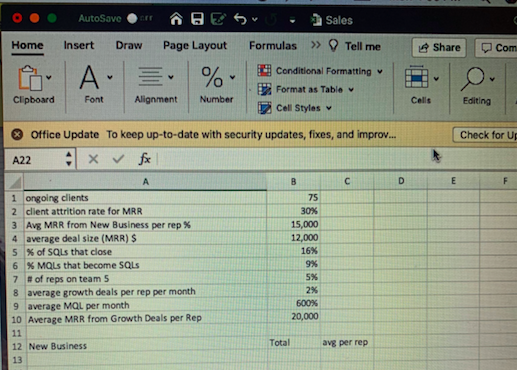Open the Page Layout tab

195,45
